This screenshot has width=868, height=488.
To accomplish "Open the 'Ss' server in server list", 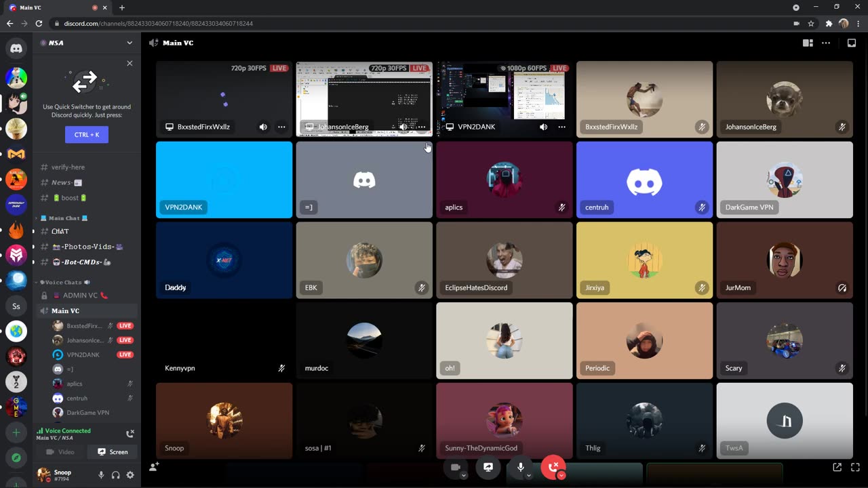I will [16, 306].
